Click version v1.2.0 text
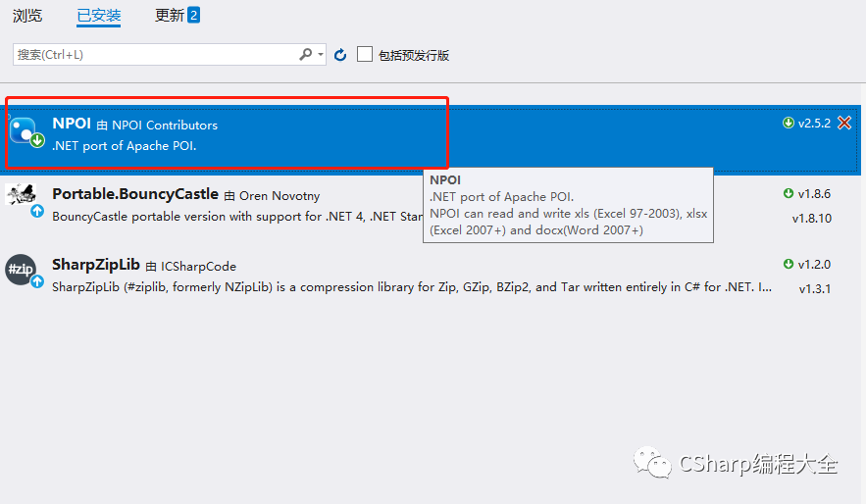 (x=814, y=265)
